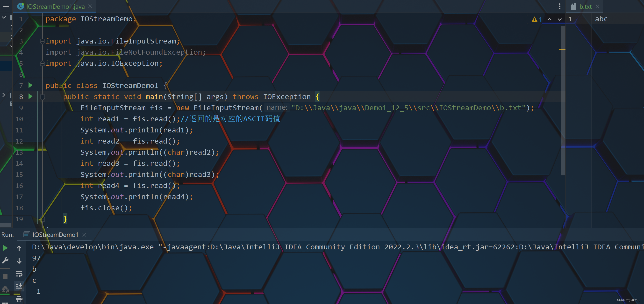Click the java.exe command line in console
Screen dimensions: 644x304
pyautogui.click(x=337, y=247)
